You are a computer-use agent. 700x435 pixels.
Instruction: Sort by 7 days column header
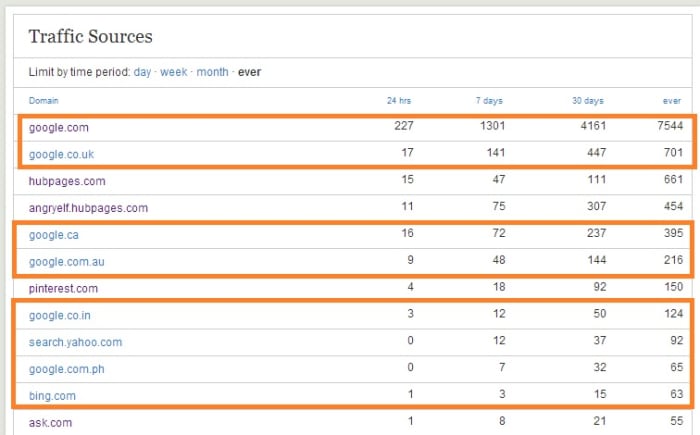489,100
